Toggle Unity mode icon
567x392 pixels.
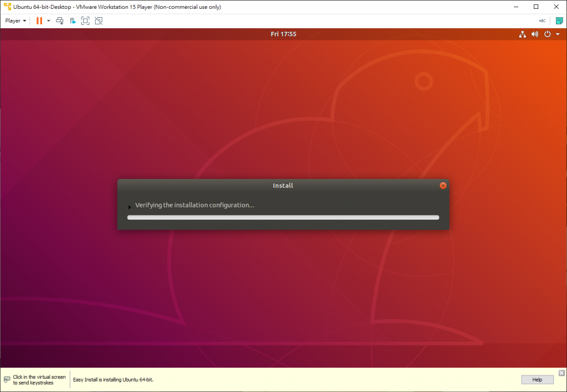point(99,21)
